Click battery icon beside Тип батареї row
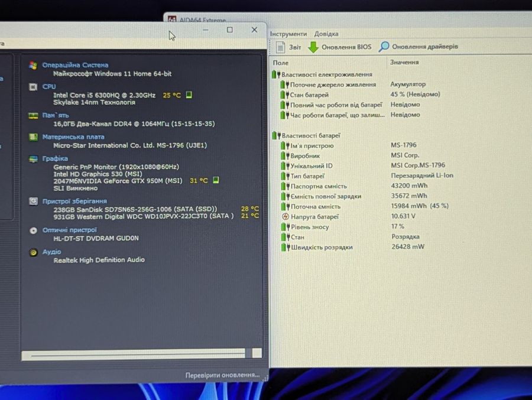 click(x=285, y=176)
